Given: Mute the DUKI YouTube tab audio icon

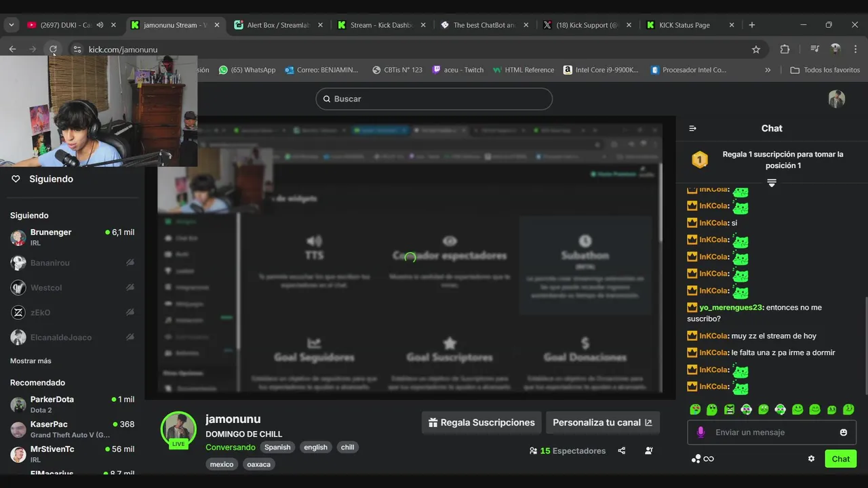Looking at the screenshot, I should 100,25.
